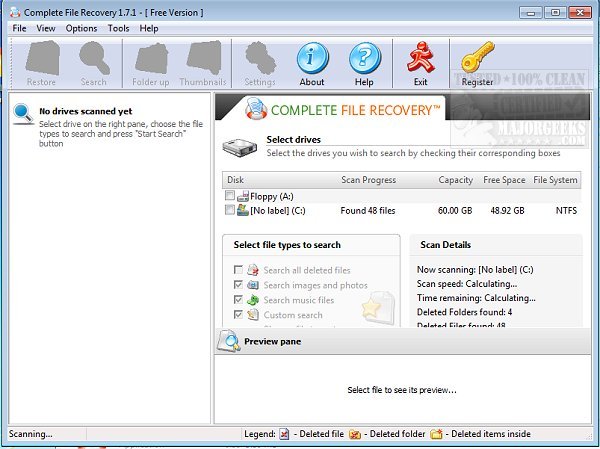600x449 pixels.
Task: Sort by the Free Space column header
Action: (504, 180)
